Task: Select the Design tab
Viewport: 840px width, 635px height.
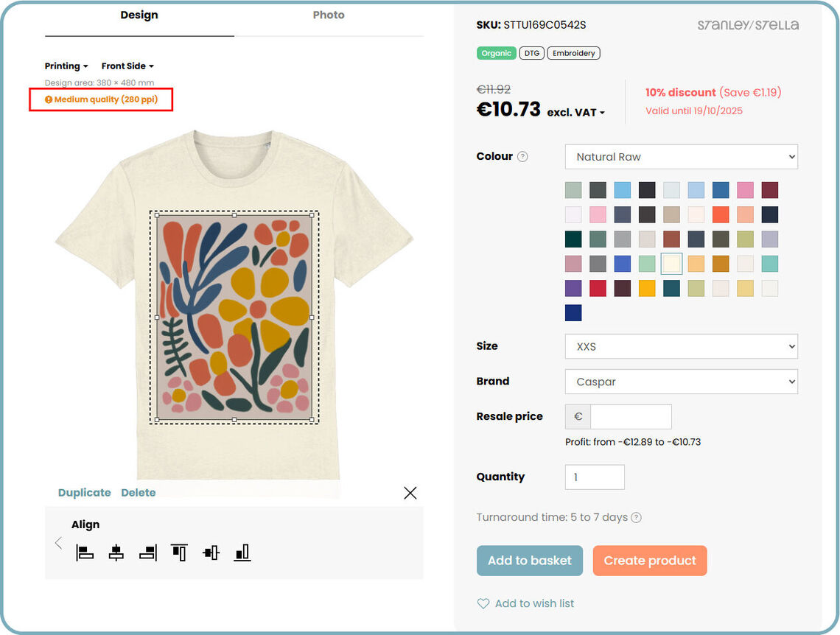Action: [139, 15]
